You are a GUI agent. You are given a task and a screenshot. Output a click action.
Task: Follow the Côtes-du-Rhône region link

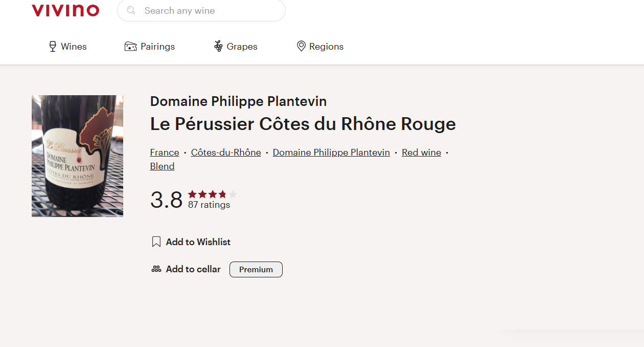226,153
